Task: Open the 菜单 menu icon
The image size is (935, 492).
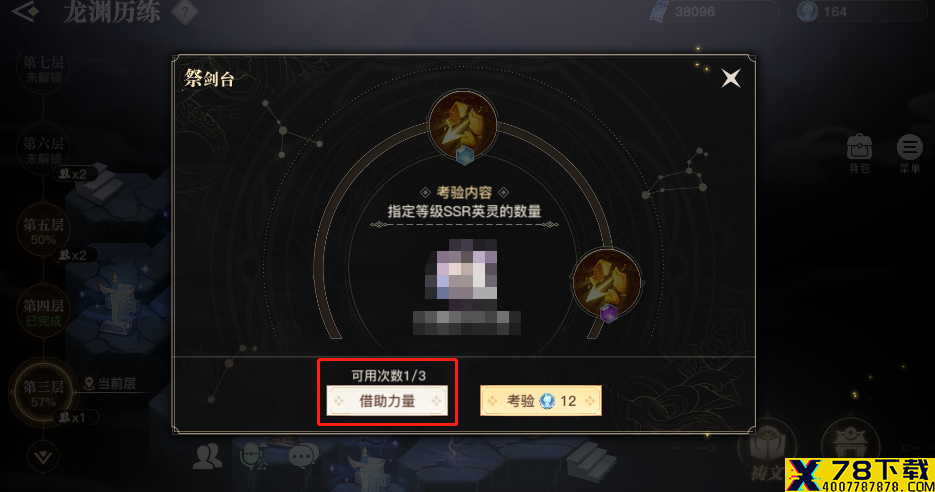Action: coord(909,153)
